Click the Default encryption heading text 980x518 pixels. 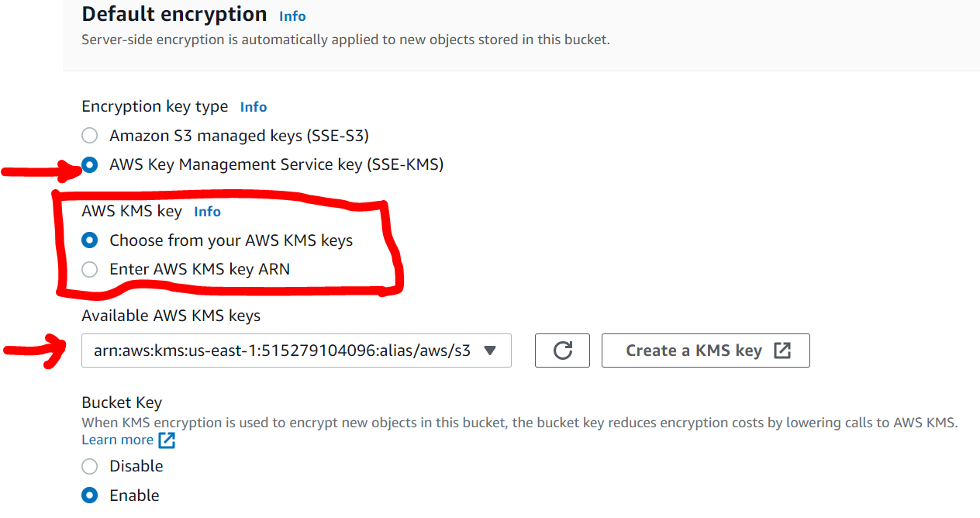174,14
